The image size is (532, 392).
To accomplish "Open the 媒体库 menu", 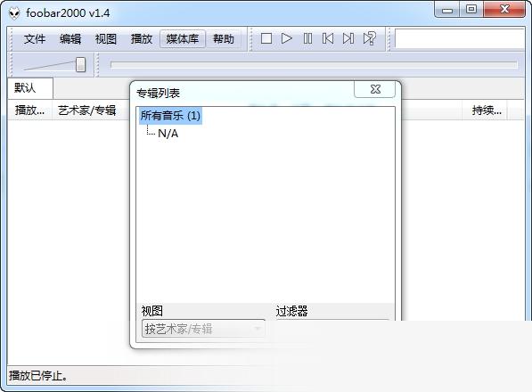I will 183,39.
